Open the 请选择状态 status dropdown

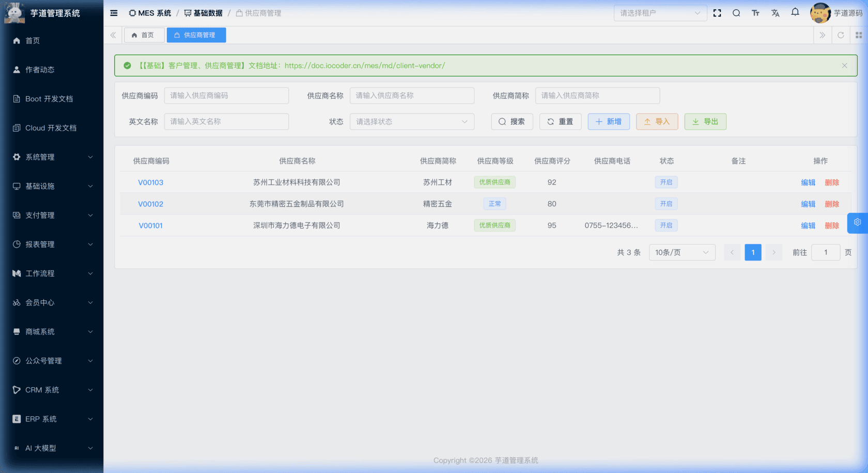point(412,121)
